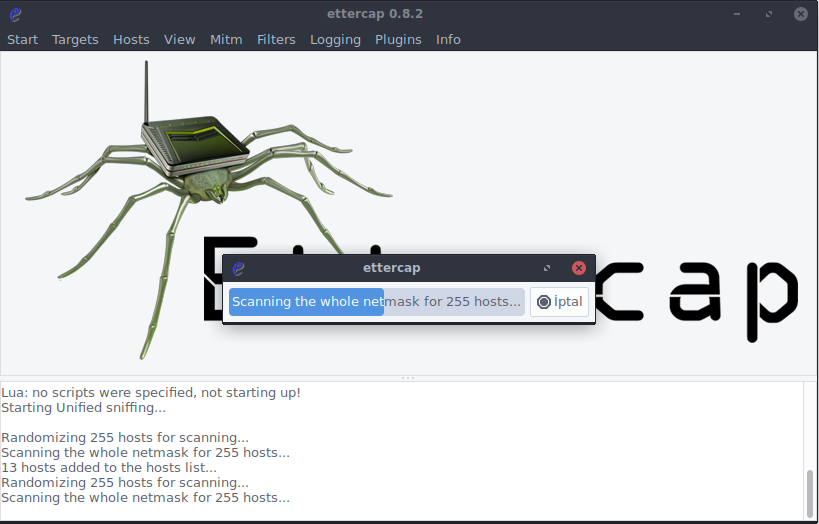The image size is (819, 524).
Task: Close the ettercap 0.8.2 main window
Action: tap(801, 14)
